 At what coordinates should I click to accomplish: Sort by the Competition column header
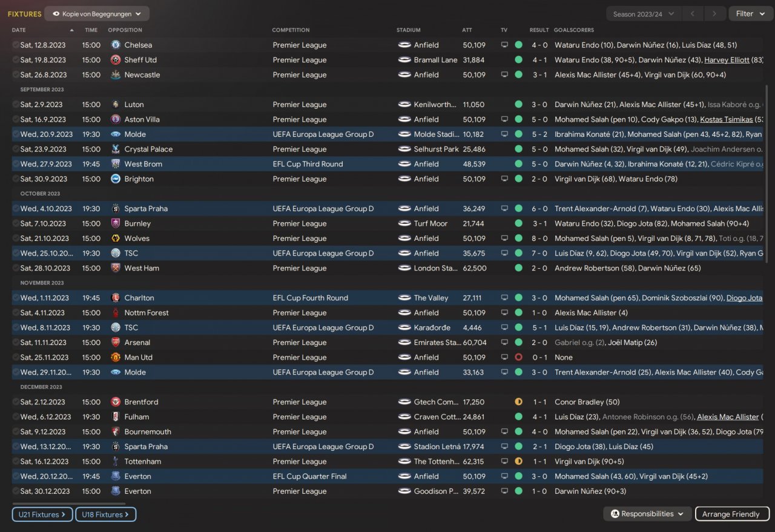point(291,30)
